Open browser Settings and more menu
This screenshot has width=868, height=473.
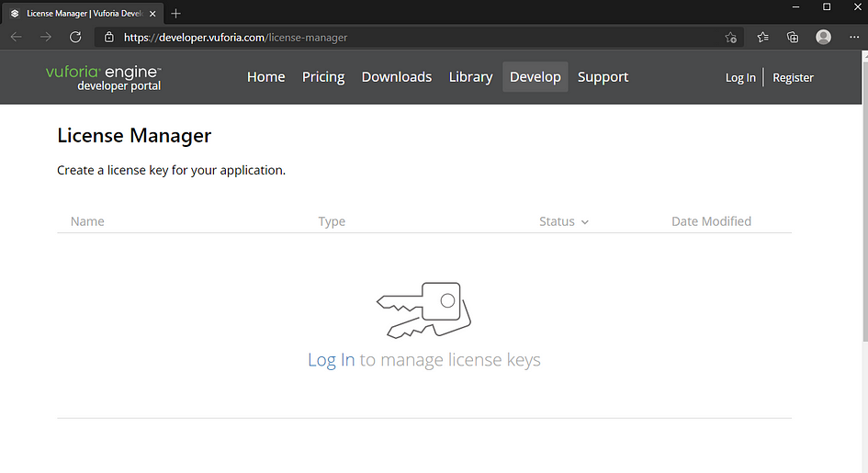[x=853, y=37]
